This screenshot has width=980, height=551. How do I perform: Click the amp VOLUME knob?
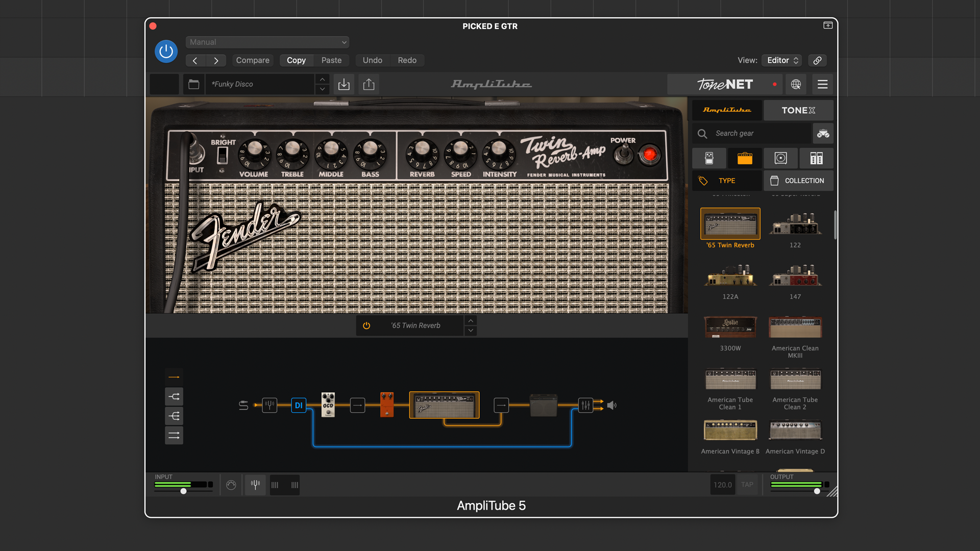coord(254,154)
